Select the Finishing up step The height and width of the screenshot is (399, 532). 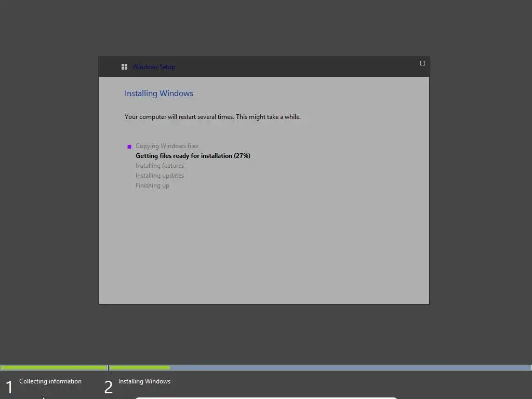pos(152,185)
